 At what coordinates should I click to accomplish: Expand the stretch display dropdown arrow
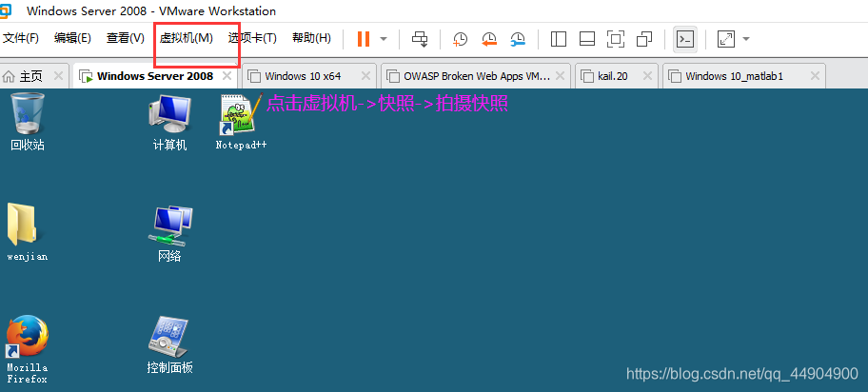click(745, 39)
